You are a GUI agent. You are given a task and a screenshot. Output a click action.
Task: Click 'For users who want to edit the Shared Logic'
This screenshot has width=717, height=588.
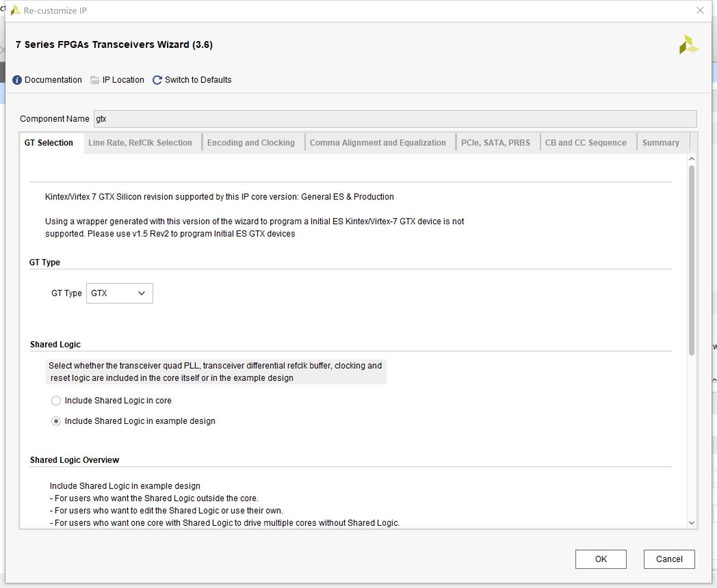(166, 511)
